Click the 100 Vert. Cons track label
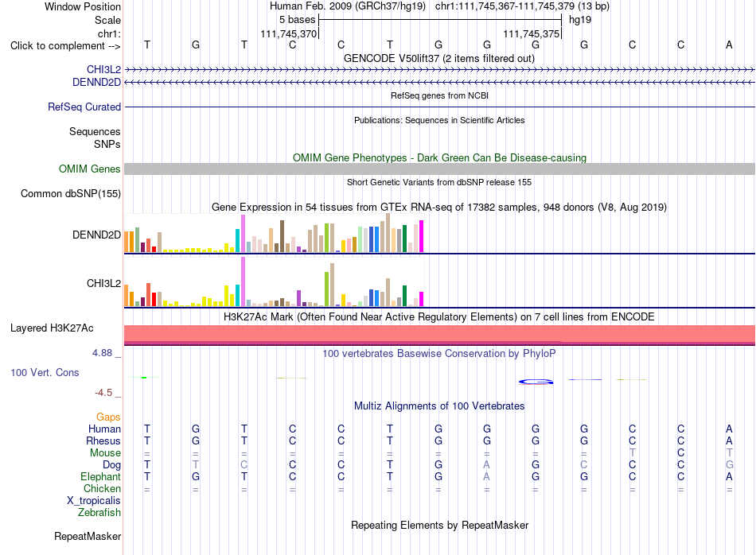 pos(45,372)
